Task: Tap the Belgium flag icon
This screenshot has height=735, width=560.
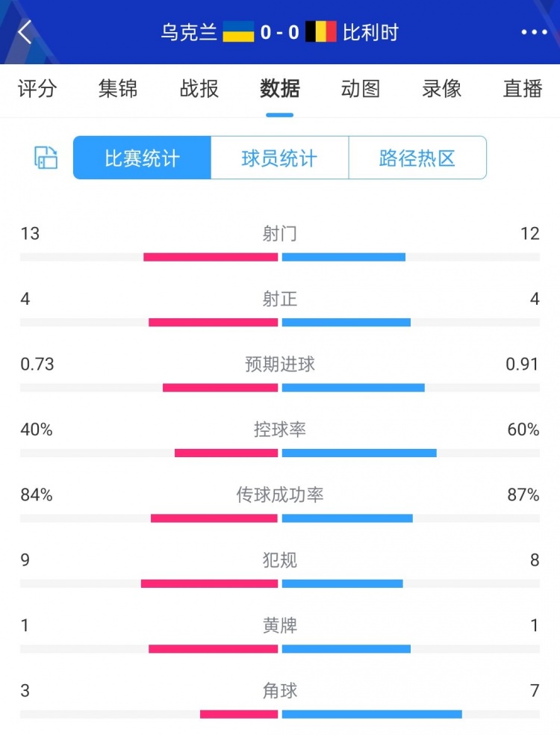Action: pyautogui.click(x=321, y=32)
